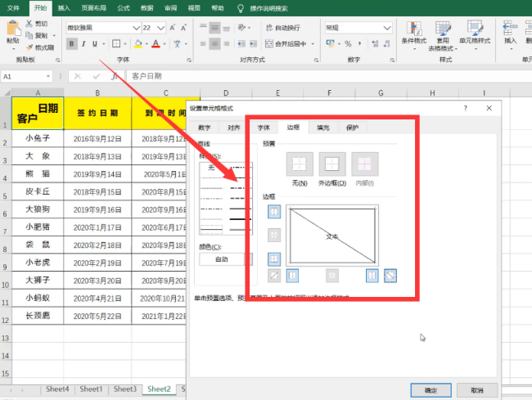Click the Fill Color bucket icon
The image size is (532, 400).
[x=138, y=43]
